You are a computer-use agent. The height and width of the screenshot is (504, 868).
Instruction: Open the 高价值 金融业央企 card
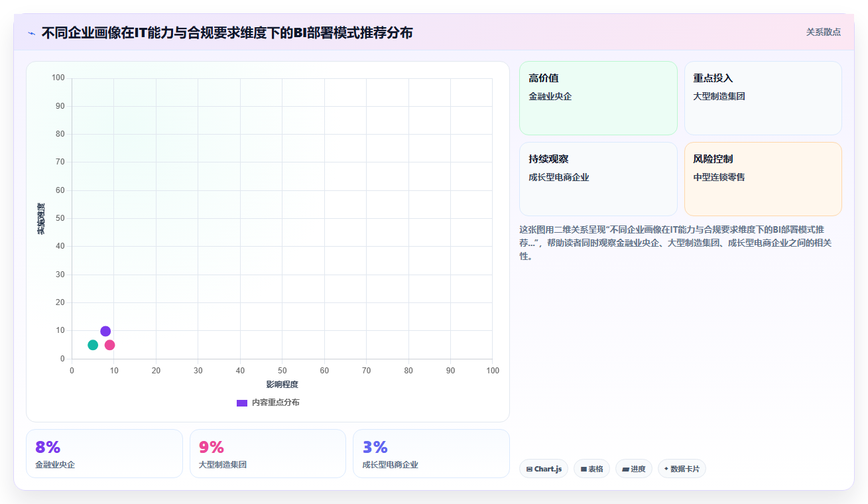pyautogui.click(x=598, y=98)
